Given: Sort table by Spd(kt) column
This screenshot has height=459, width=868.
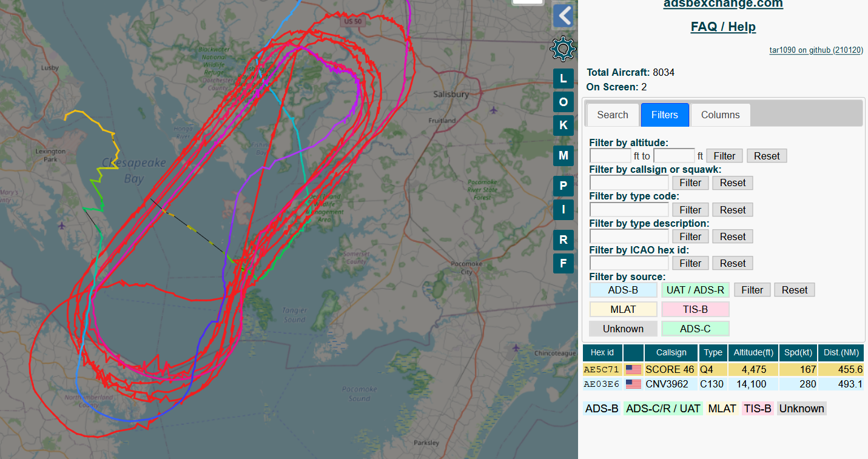Looking at the screenshot, I should pyautogui.click(x=798, y=352).
